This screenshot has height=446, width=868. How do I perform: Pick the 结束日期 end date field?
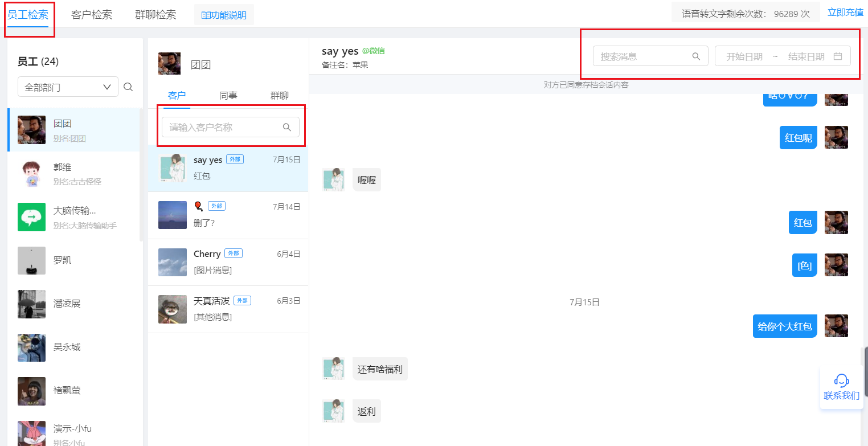click(x=806, y=56)
